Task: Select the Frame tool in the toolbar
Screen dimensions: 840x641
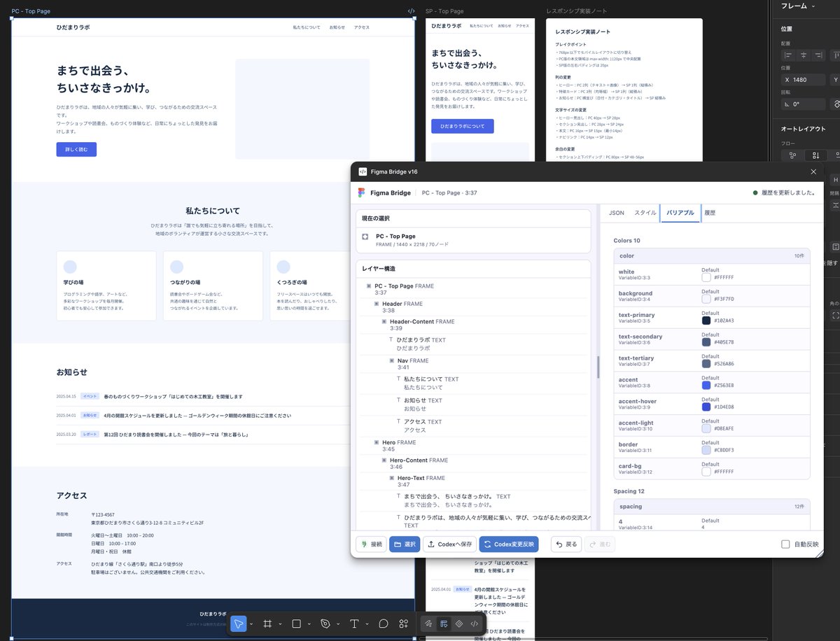Action: click(x=267, y=624)
